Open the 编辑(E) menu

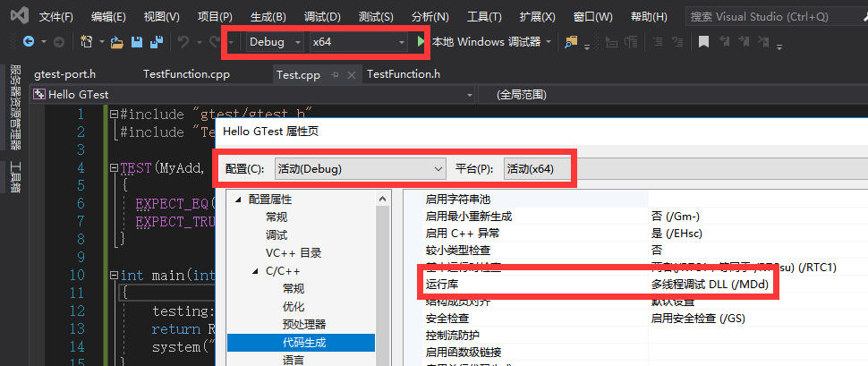108,17
